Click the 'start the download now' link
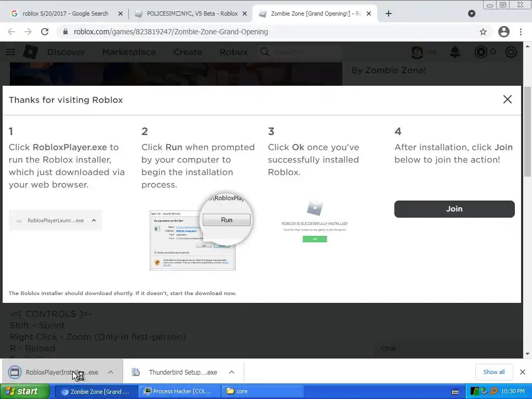Image resolution: width=532 pixels, height=399 pixels. [203, 293]
